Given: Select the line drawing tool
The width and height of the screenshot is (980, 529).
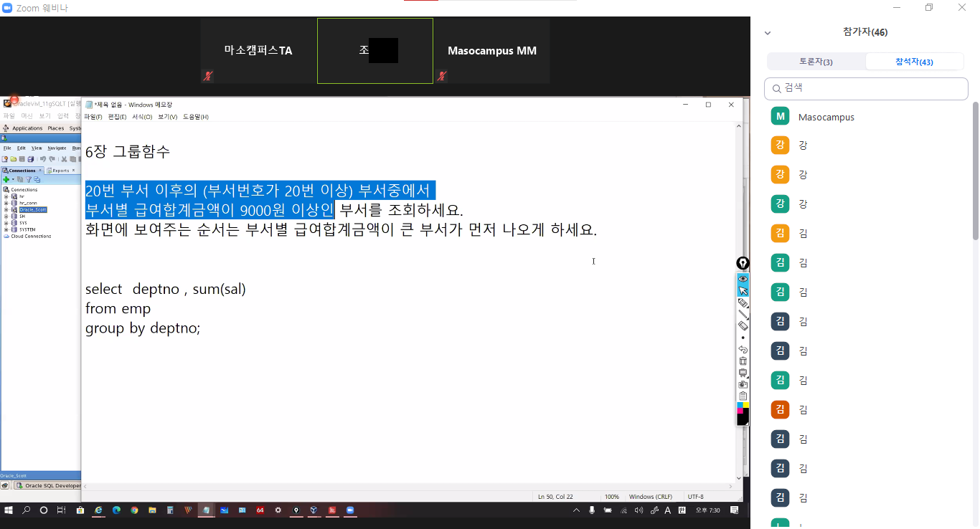Looking at the screenshot, I should [x=743, y=315].
